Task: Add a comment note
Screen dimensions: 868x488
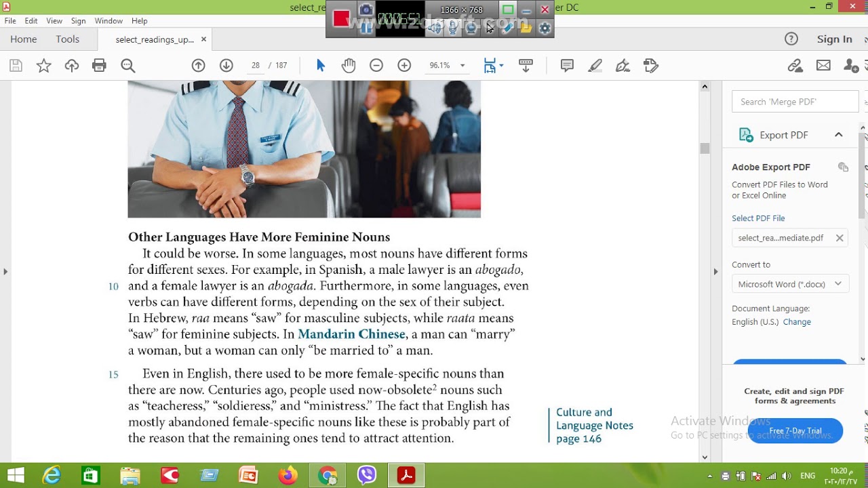Action: [567, 66]
